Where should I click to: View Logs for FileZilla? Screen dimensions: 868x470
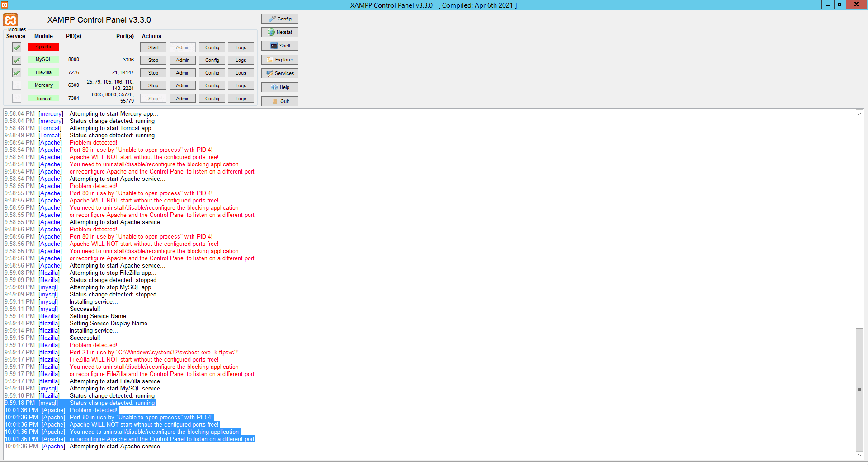[x=241, y=73]
